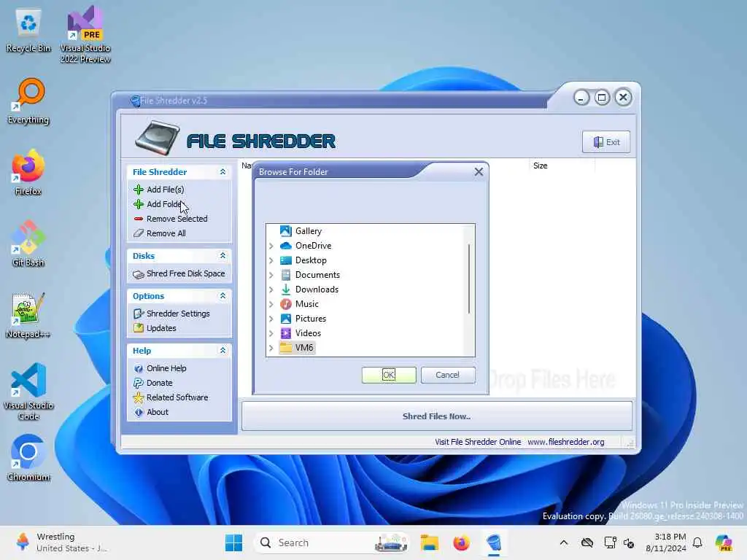The height and width of the screenshot is (560, 747).
Task: Open Everything search desktop shortcut
Action: [x=28, y=101]
